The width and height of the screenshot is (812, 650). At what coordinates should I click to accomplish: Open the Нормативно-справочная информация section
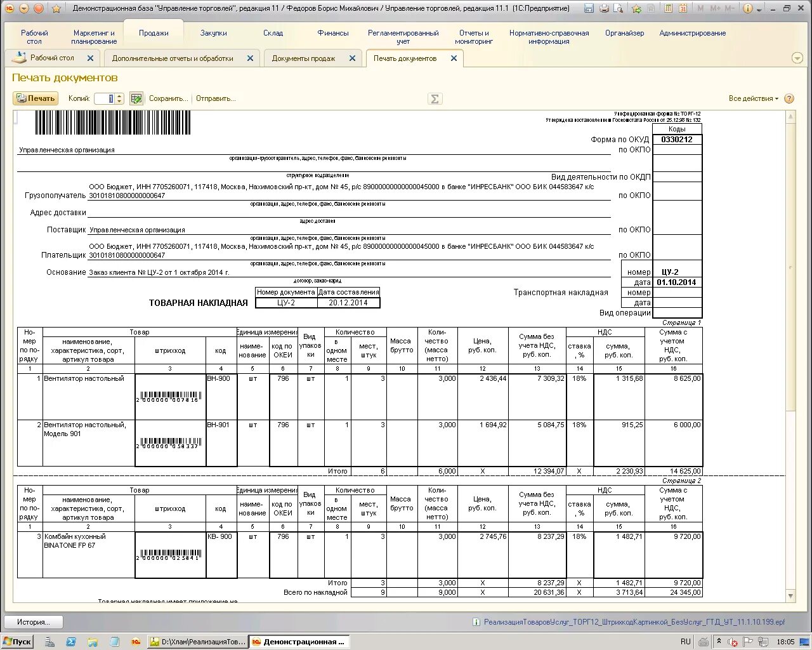pos(549,37)
